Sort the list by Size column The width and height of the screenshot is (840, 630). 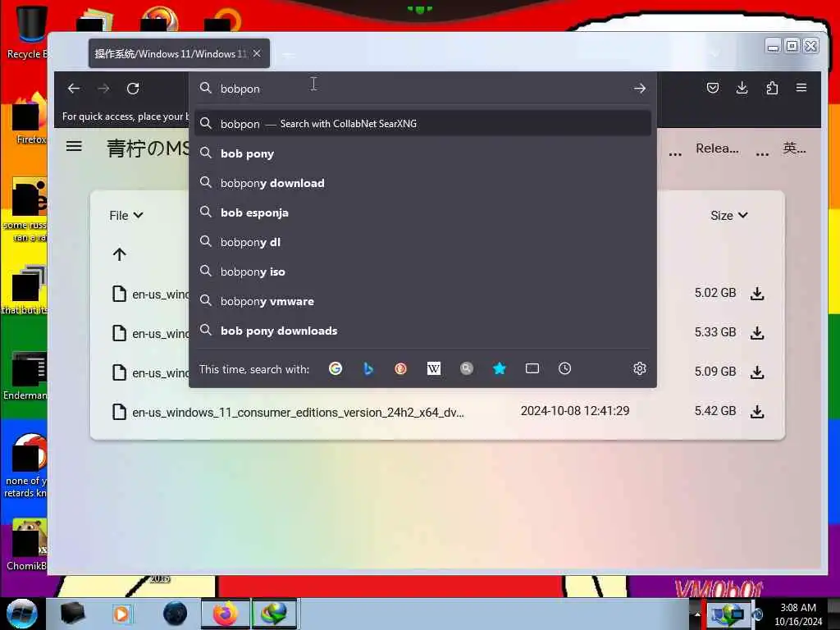pos(729,216)
